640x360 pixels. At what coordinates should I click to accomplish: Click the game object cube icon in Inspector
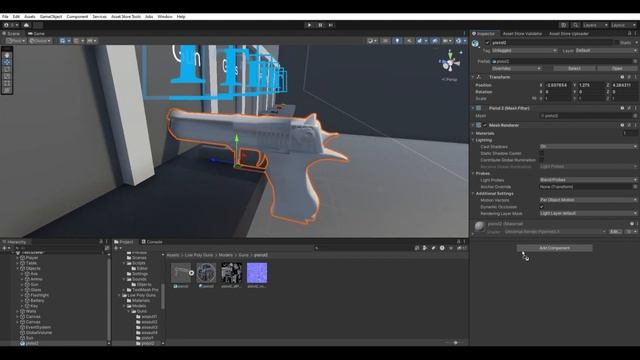(x=476, y=43)
